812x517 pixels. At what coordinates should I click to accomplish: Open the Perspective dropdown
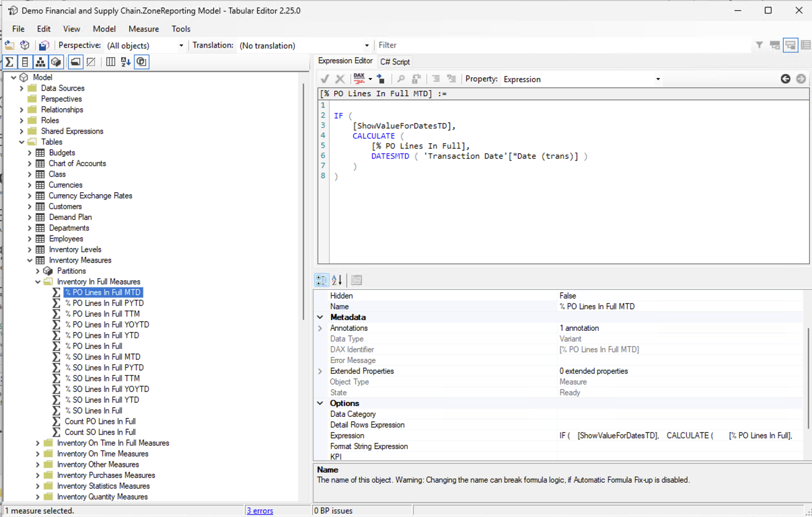(180, 45)
